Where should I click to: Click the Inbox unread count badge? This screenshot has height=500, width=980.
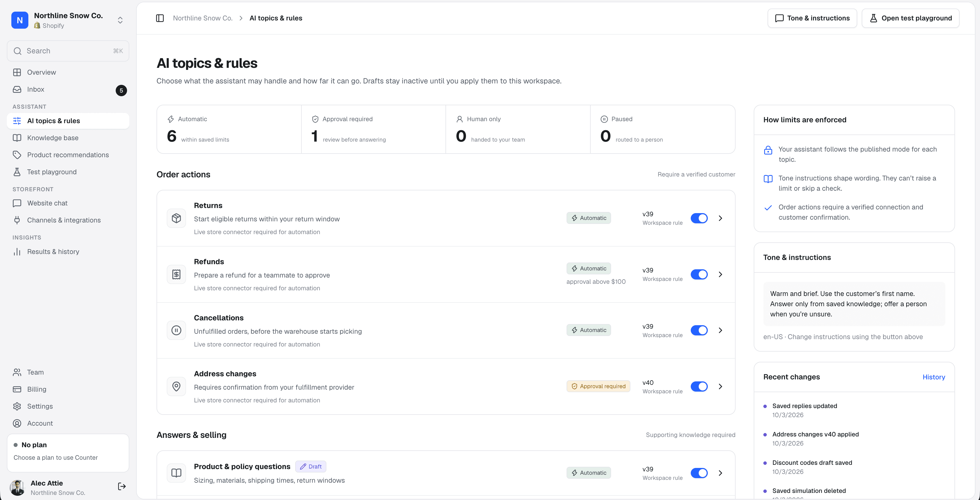click(x=121, y=90)
